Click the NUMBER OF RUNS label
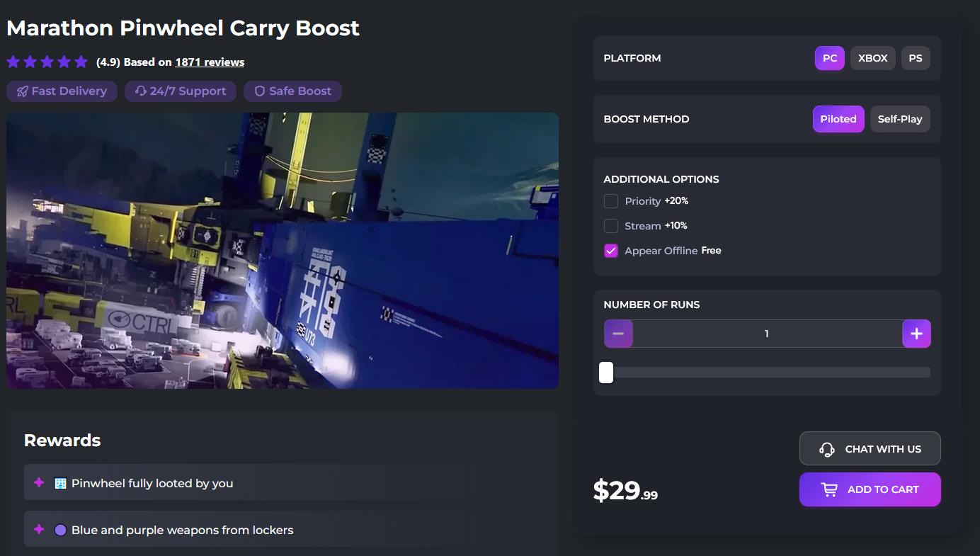 coord(651,305)
